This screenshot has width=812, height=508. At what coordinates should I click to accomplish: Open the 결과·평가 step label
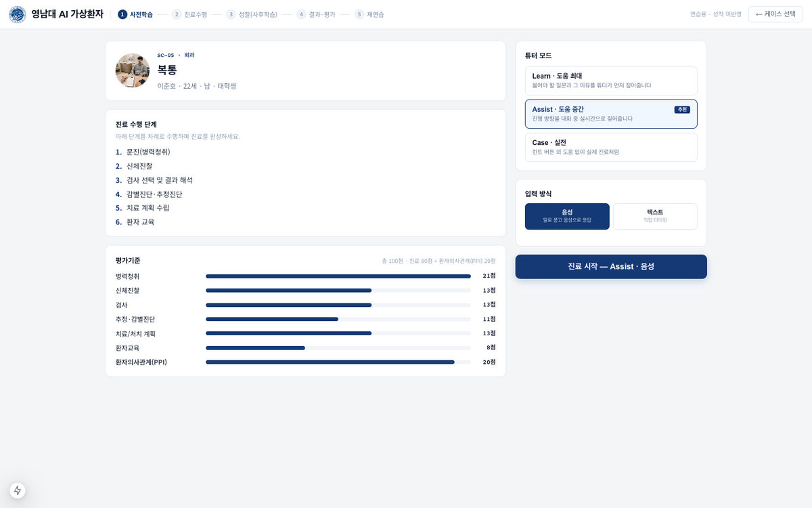click(322, 14)
